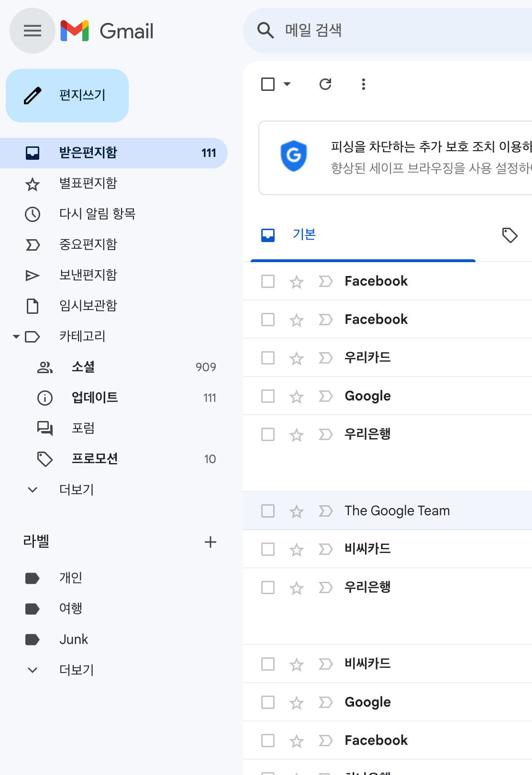Screen dimensions: 532x775
Task: Click the refresh icon
Action: (x=325, y=84)
